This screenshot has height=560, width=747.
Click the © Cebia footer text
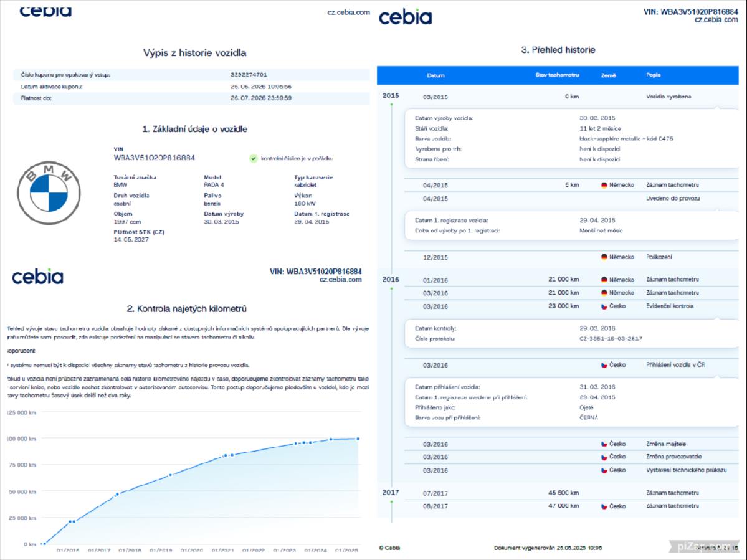coord(389,548)
